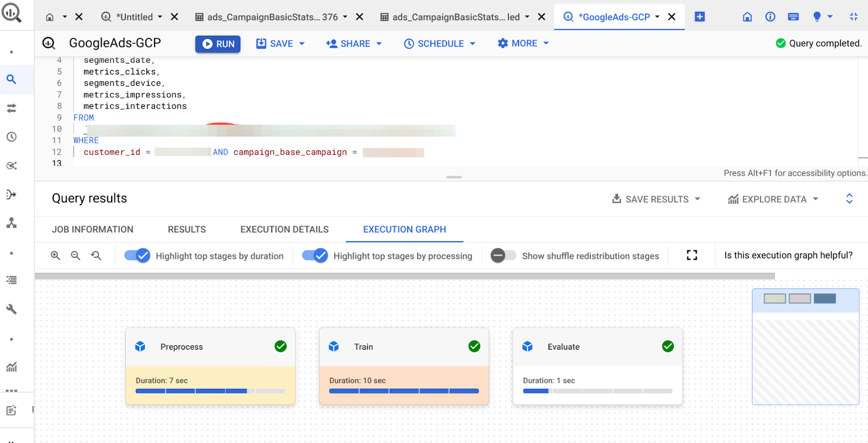The image size is (868, 443).
Task: Zoom in on execution graph
Action: click(x=55, y=255)
